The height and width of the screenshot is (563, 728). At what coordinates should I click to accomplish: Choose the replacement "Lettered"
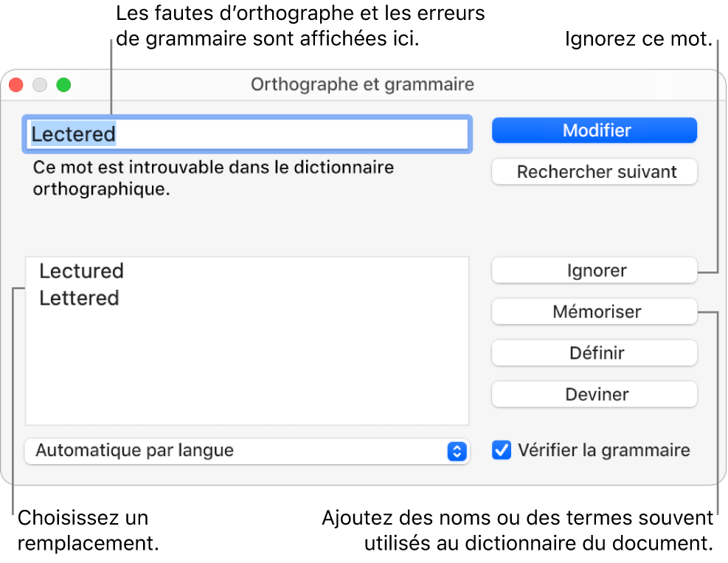point(80,299)
